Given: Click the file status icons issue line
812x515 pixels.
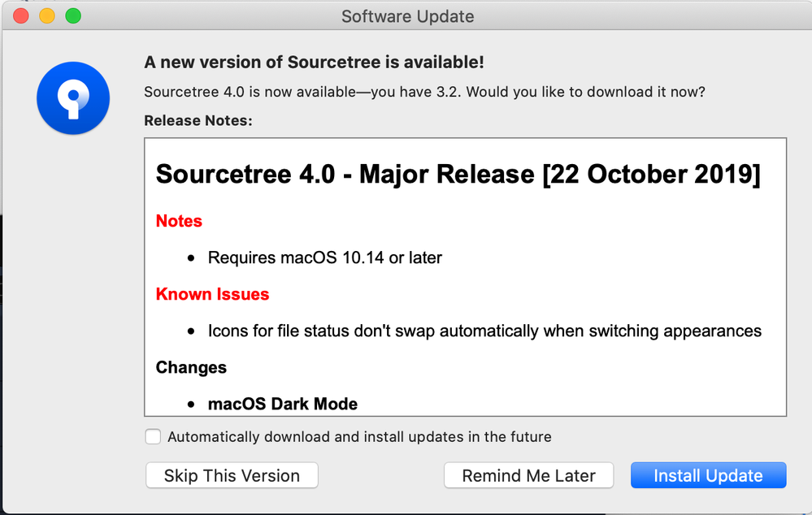Looking at the screenshot, I should (484, 331).
